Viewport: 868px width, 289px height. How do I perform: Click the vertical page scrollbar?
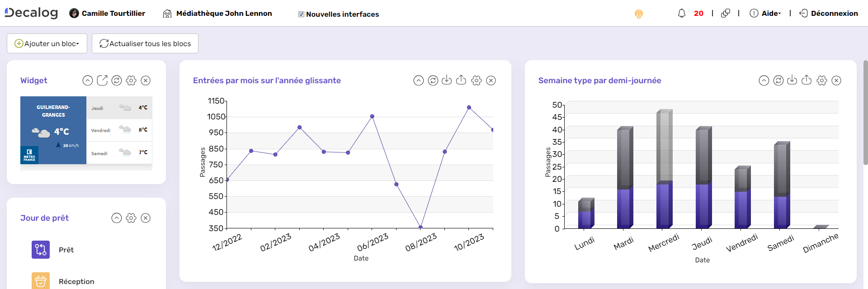[865, 113]
